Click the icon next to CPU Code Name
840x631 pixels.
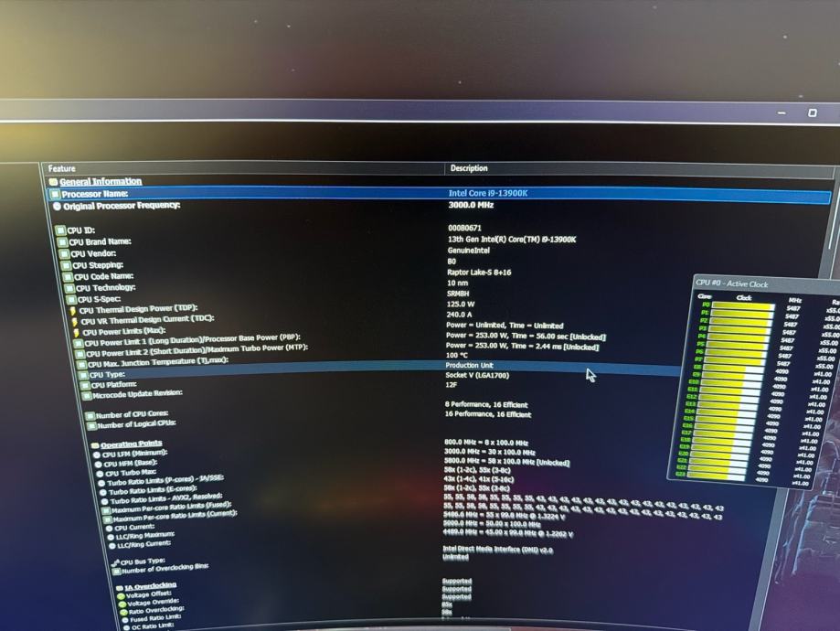click(68, 277)
